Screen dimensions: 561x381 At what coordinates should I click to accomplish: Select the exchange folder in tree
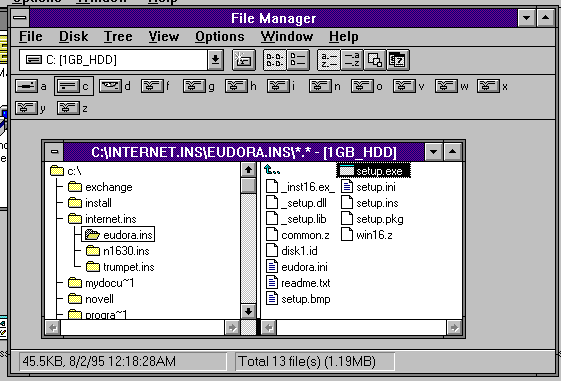tap(100, 187)
